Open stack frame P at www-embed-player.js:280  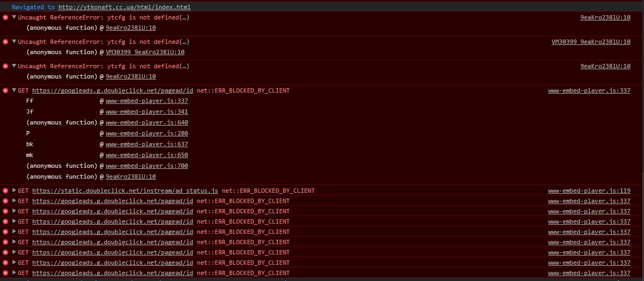pyautogui.click(x=146, y=134)
